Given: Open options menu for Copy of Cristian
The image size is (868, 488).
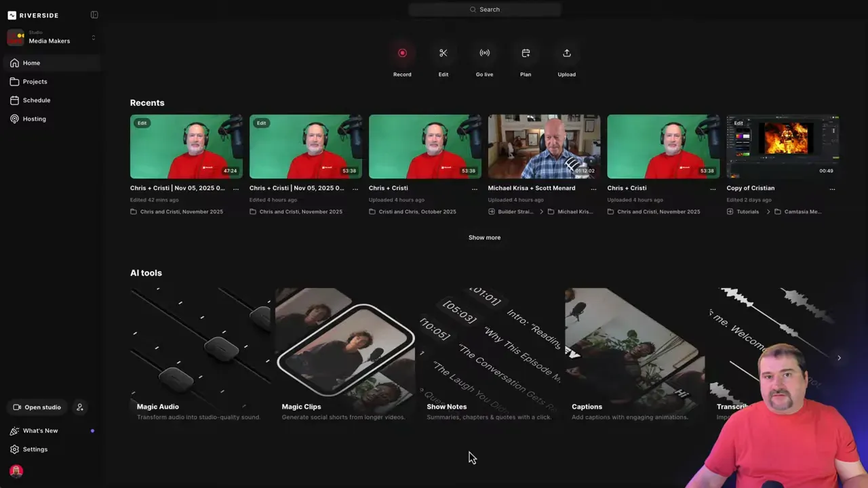Looking at the screenshot, I should 832,188.
